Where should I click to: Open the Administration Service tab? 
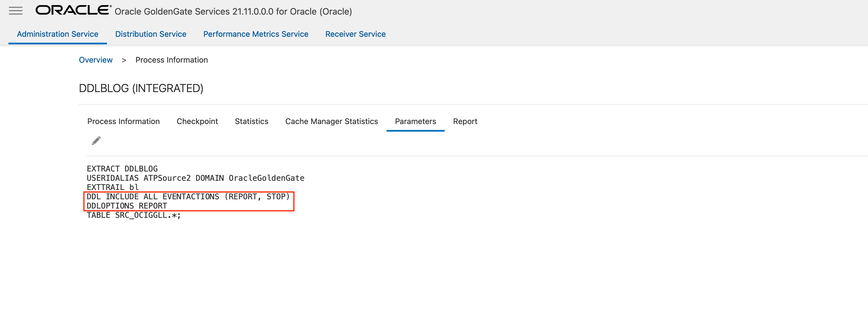click(x=58, y=34)
